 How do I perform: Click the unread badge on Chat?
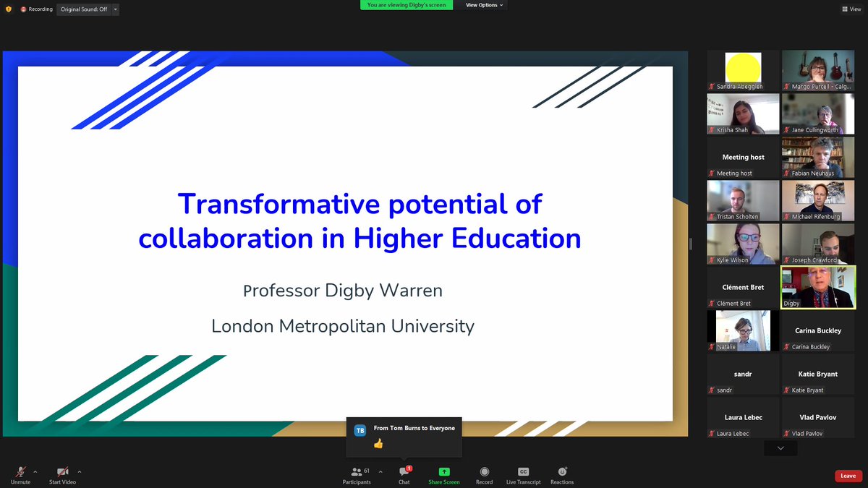coord(409,468)
